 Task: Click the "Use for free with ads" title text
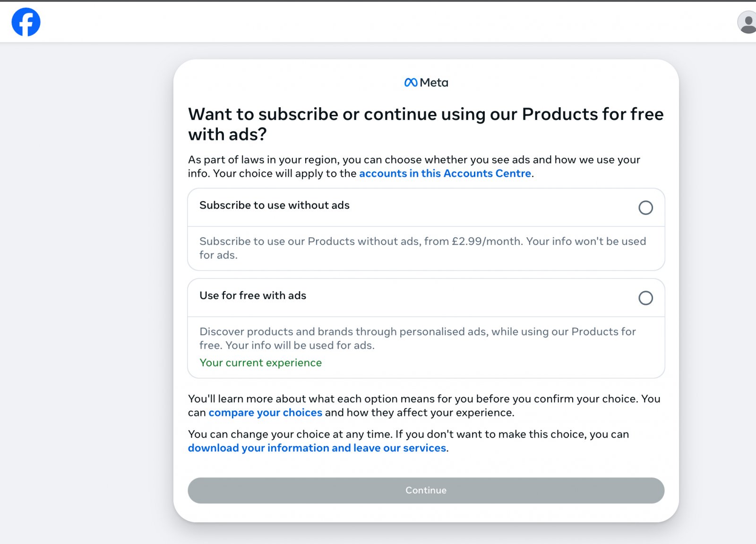[x=253, y=295]
